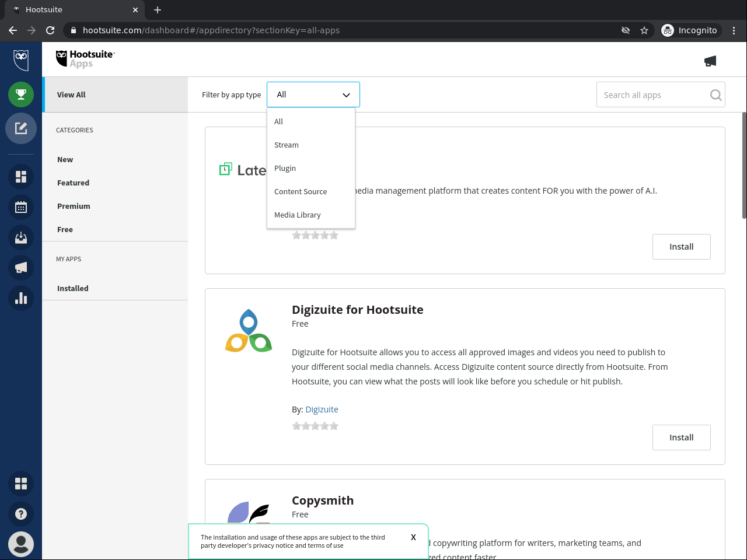Viewport: 747px width, 560px height.
Task: Open the Streams dashboard icon
Action: tap(21, 177)
